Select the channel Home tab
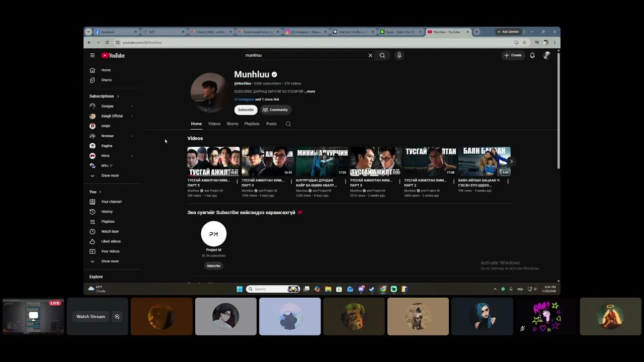 point(196,124)
